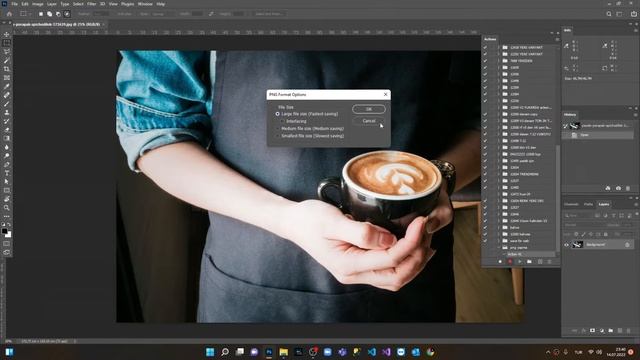Switch to the Paths tab
The width and height of the screenshot is (640, 360).
point(588,204)
